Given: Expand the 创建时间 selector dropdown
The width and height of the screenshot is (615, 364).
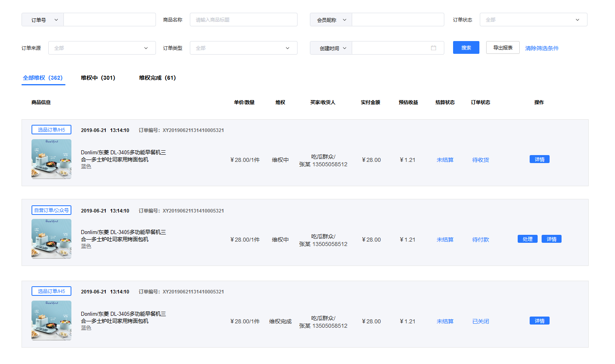Looking at the screenshot, I should (x=331, y=47).
